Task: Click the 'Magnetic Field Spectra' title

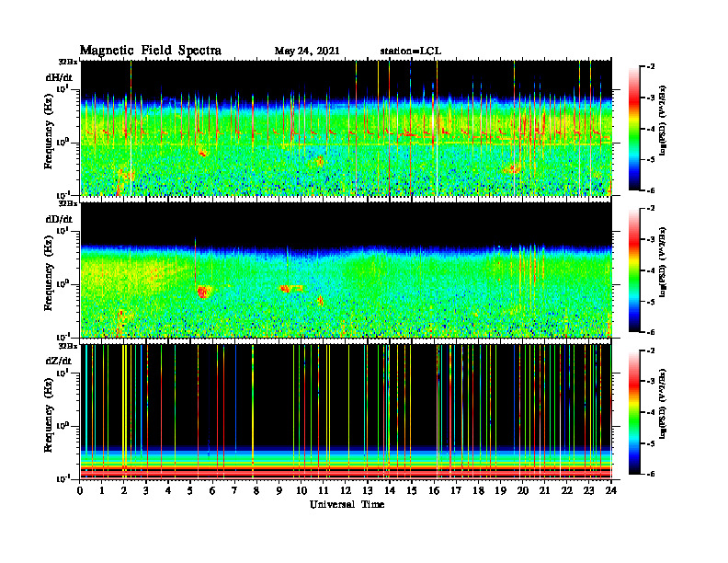Action: [x=151, y=51]
